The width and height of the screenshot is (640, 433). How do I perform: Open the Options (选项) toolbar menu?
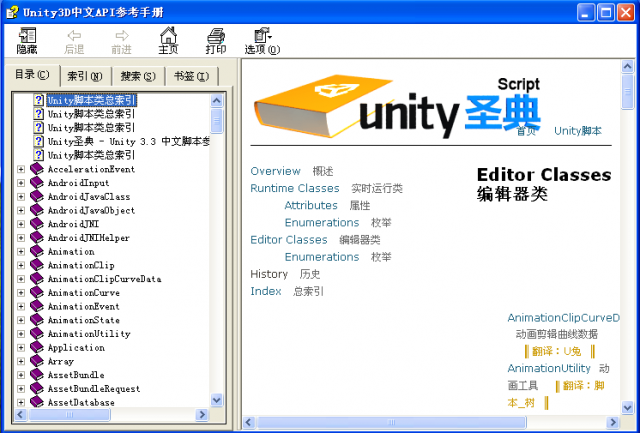click(262, 40)
